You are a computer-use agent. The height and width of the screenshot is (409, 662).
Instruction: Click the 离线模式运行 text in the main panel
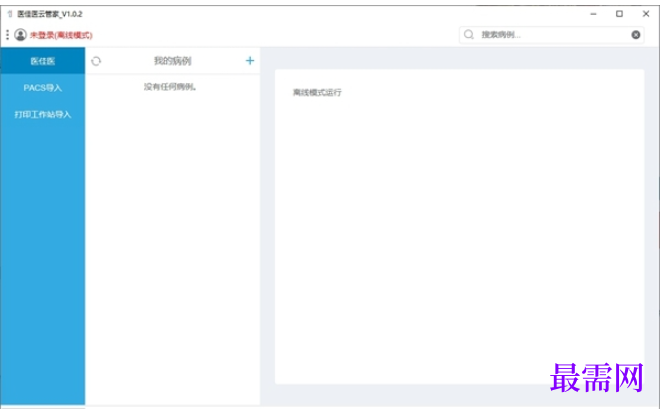click(317, 92)
